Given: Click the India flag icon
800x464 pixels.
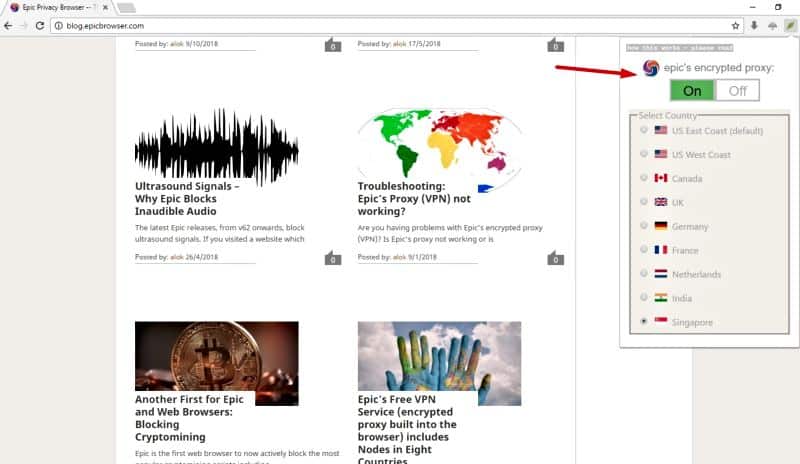Looking at the screenshot, I should [661, 298].
